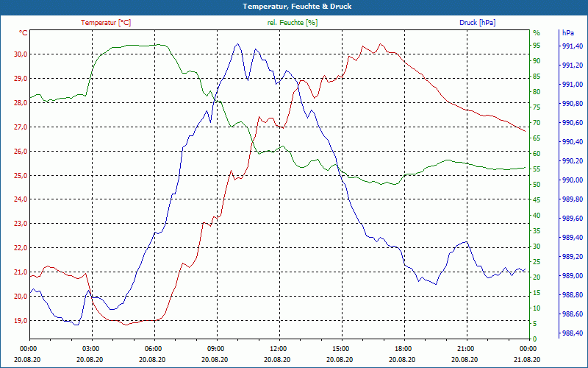Click the red 'Temperatur [°C]' legend label
The height and width of the screenshot is (368, 588).
click(x=106, y=23)
